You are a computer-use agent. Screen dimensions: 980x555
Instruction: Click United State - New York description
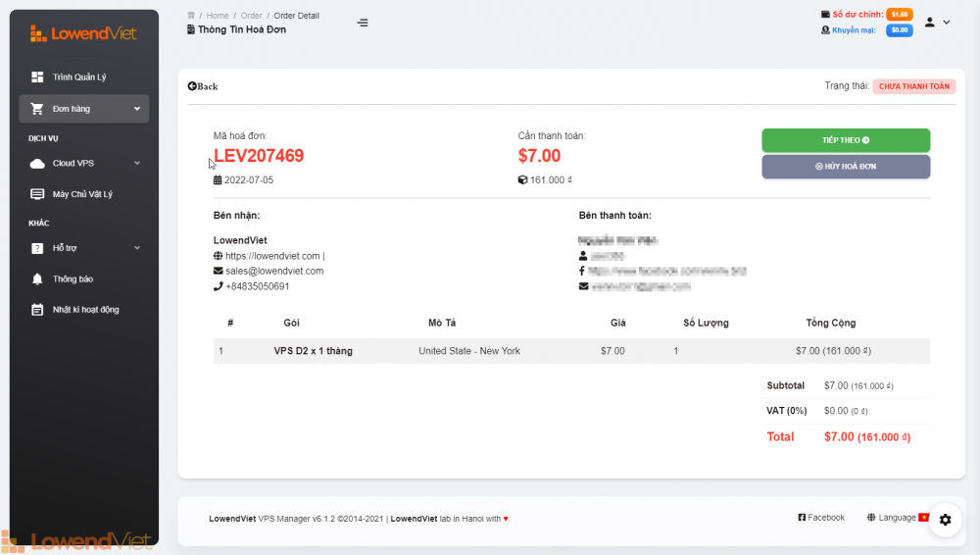(x=469, y=351)
